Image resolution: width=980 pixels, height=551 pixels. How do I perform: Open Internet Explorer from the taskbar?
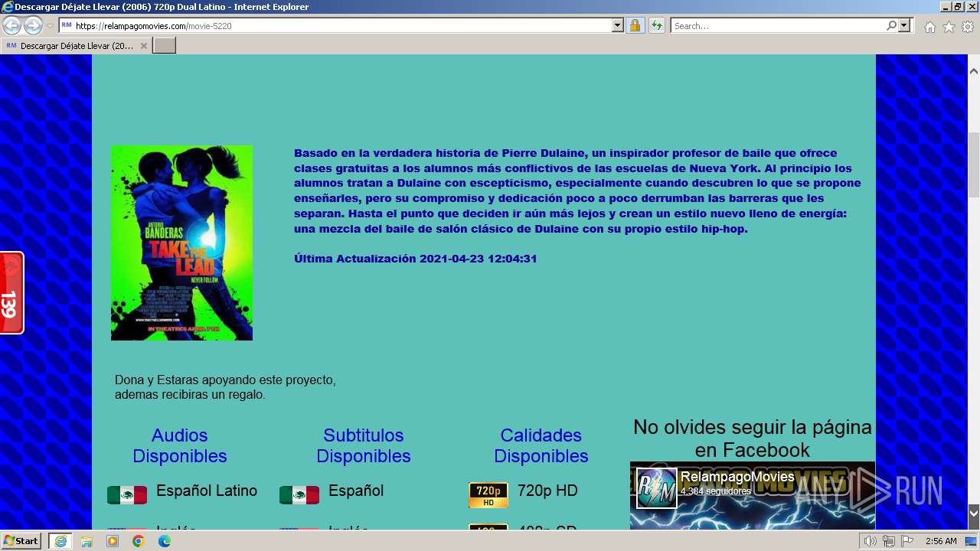pyautogui.click(x=60, y=541)
